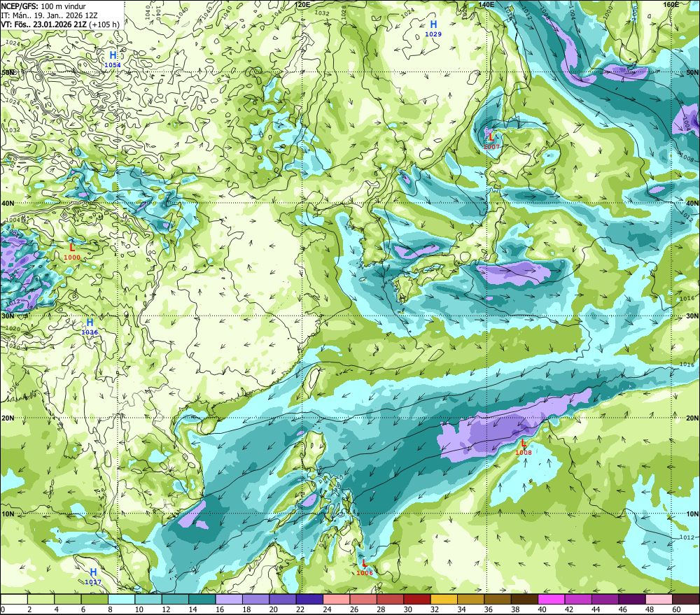Pick the bright magenta swatch between 40 and 42
This screenshot has width=700, height=615.
click(x=552, y=599)
